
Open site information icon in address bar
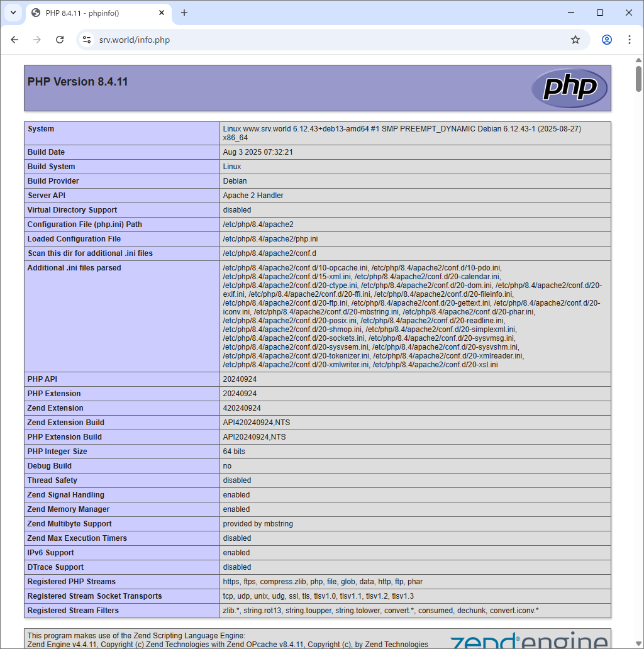point(87,40)
